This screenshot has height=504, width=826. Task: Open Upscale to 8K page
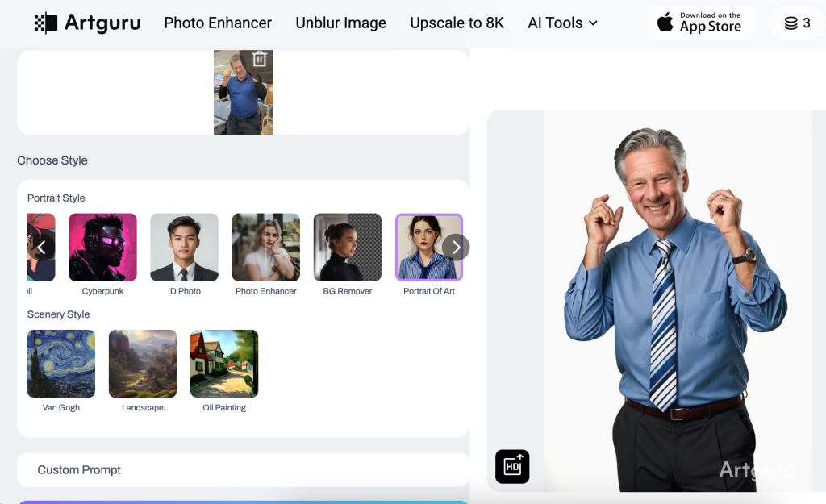point(457,23)
